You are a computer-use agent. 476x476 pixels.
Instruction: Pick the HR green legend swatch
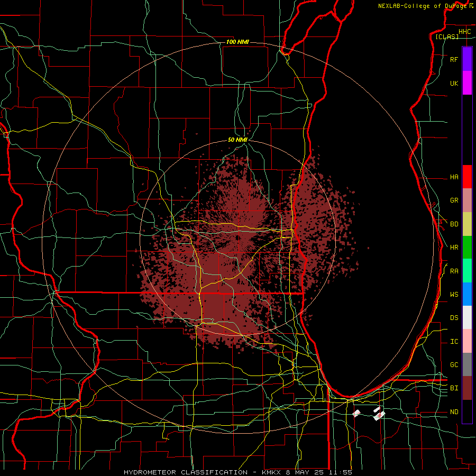467,247
